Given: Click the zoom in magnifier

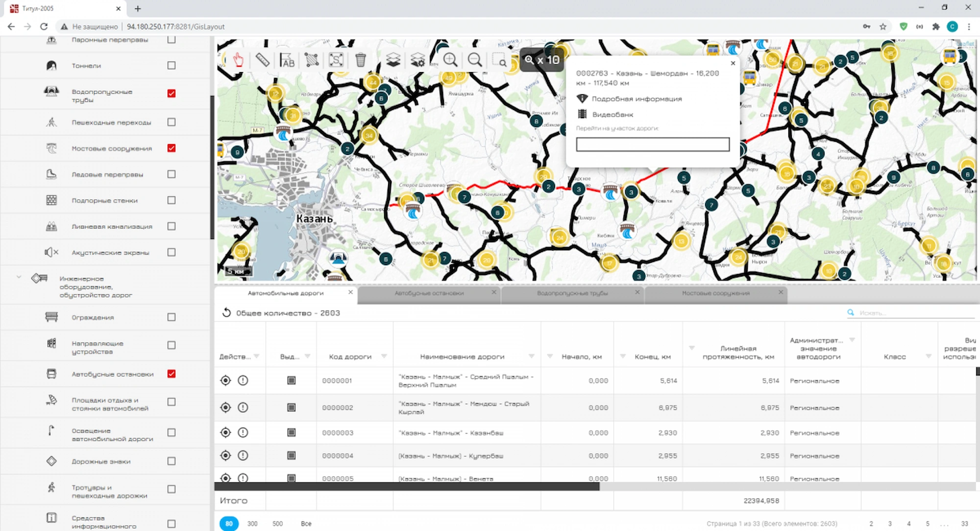Looking at the screenshot, I should click(450, 60).
